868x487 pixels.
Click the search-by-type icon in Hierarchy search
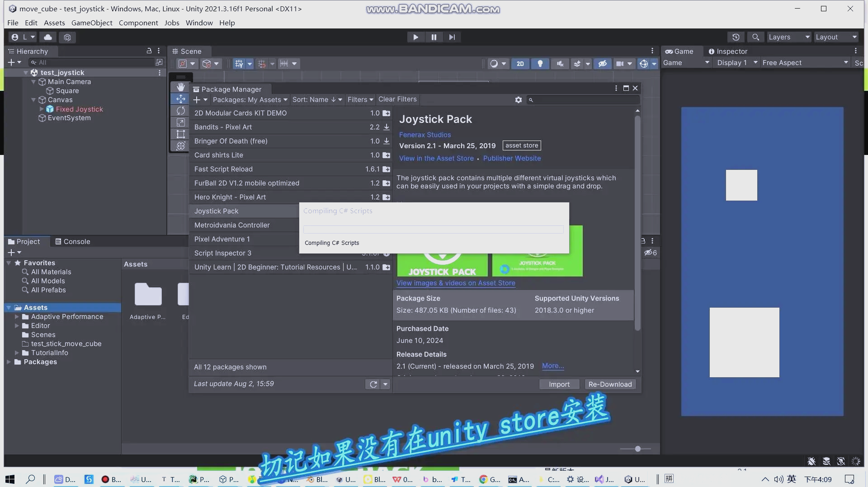coord(159,62)
